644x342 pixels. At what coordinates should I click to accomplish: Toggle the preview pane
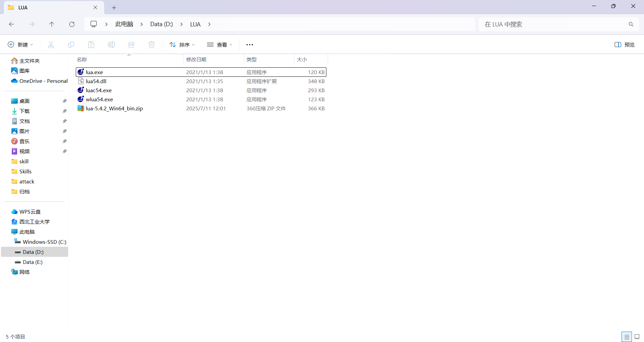click(x=625, y=44)
